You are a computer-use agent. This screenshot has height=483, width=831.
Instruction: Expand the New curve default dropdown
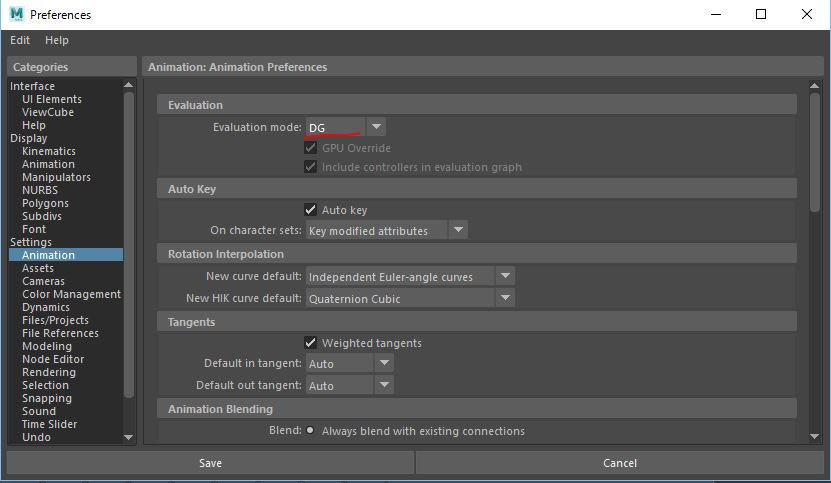(505, 276)
